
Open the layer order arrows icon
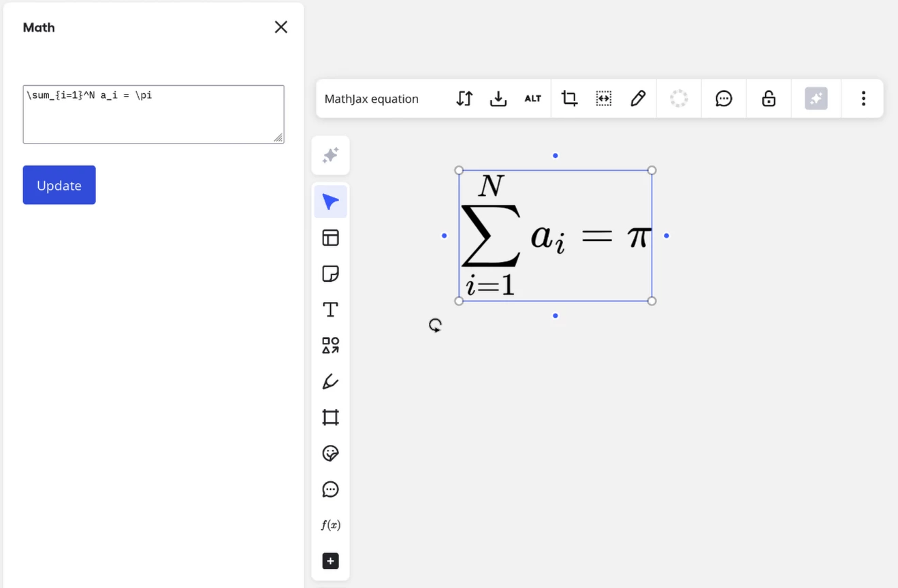(464, 99)
